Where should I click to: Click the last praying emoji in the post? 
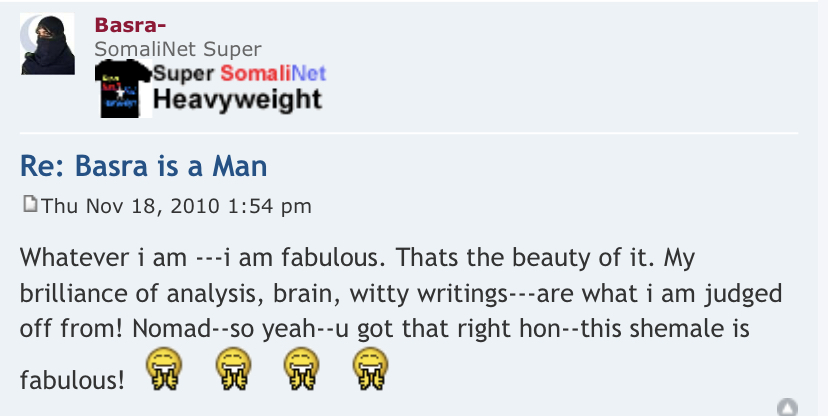pyautogui.click(x=368, y=371)
